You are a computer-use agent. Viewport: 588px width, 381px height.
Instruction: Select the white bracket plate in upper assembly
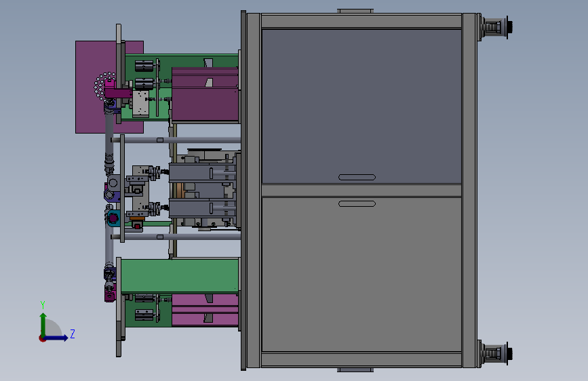point(140,104)
